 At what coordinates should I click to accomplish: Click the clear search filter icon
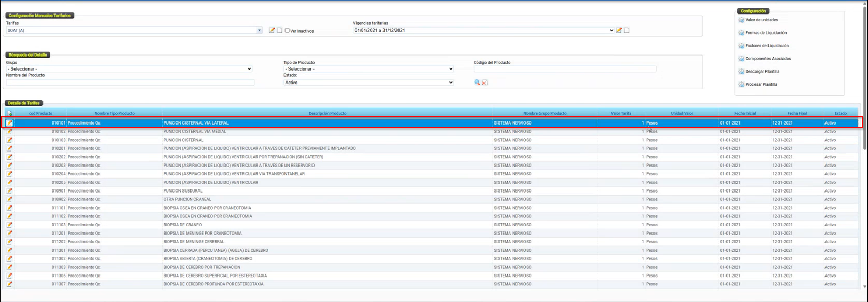(485, 83)
